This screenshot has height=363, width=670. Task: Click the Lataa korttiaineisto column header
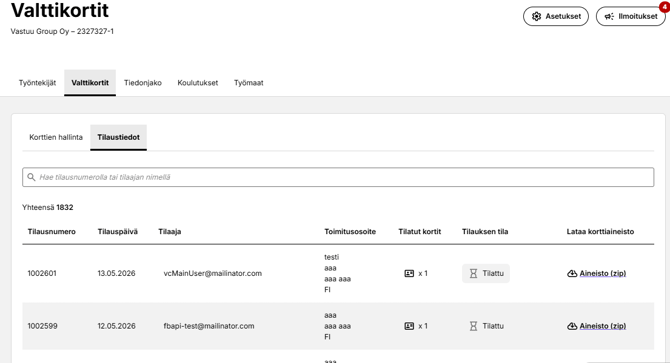(x=600, y=231)
